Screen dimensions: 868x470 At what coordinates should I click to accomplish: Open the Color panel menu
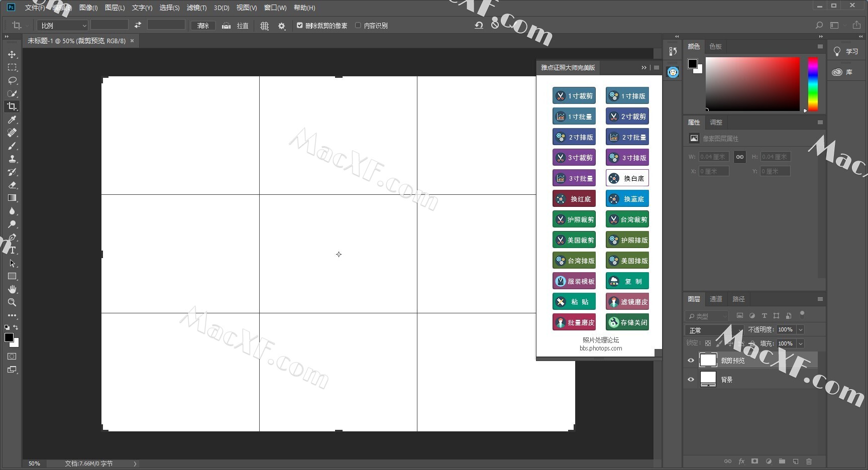pyautogui.click(x=820, y=46)
